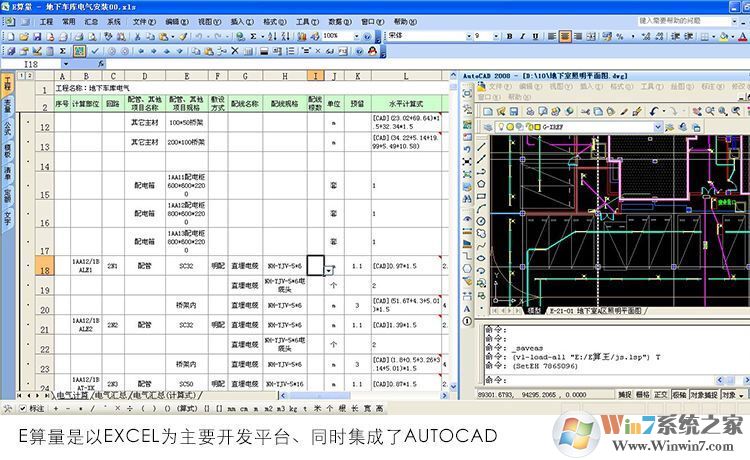Click the m2 unit button in bottom toolbar

tap(268, 409)
